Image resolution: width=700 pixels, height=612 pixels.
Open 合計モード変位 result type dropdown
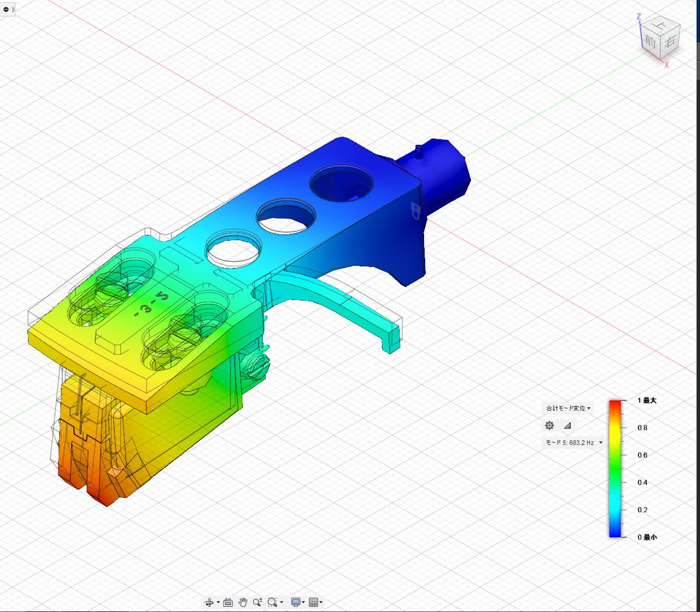[x=568, y=408]
